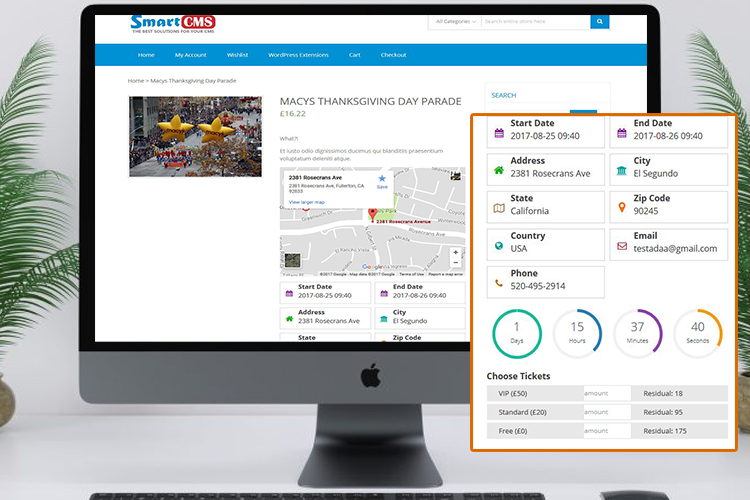Viewport: 750px width, 500px height.
Task: Click the Start Date calendar icon in callout
Action: [499, 133]
